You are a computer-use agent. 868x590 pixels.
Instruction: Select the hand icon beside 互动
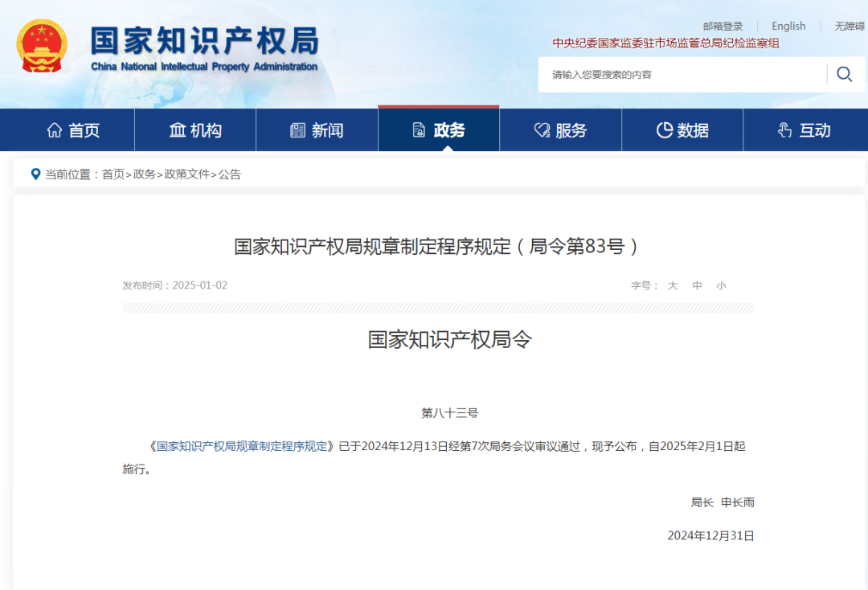784,129
